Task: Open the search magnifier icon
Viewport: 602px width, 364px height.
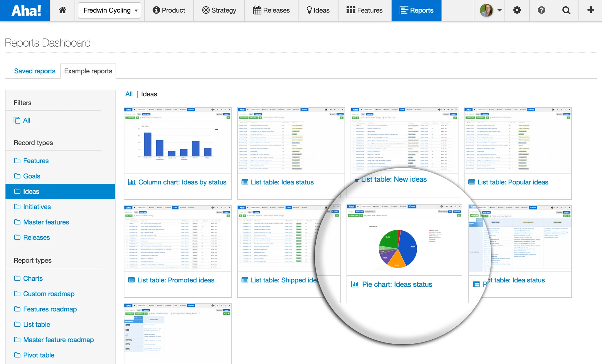Action: [566, 10]
